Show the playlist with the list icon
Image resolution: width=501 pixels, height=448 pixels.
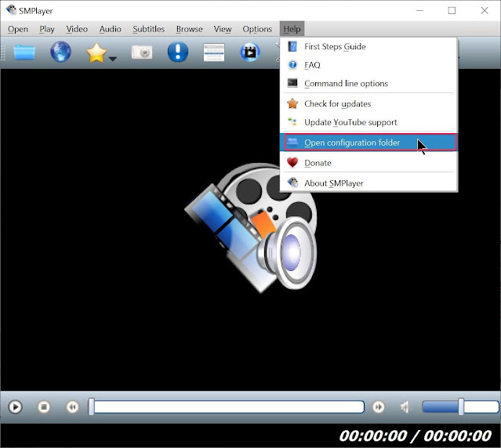tap(214, 52)
